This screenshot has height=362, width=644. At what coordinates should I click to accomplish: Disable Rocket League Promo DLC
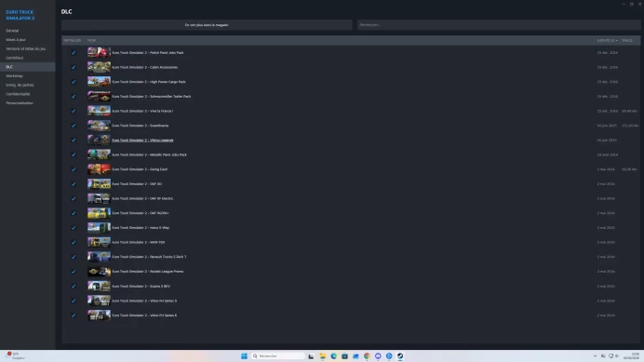click(x=74, y=271)
